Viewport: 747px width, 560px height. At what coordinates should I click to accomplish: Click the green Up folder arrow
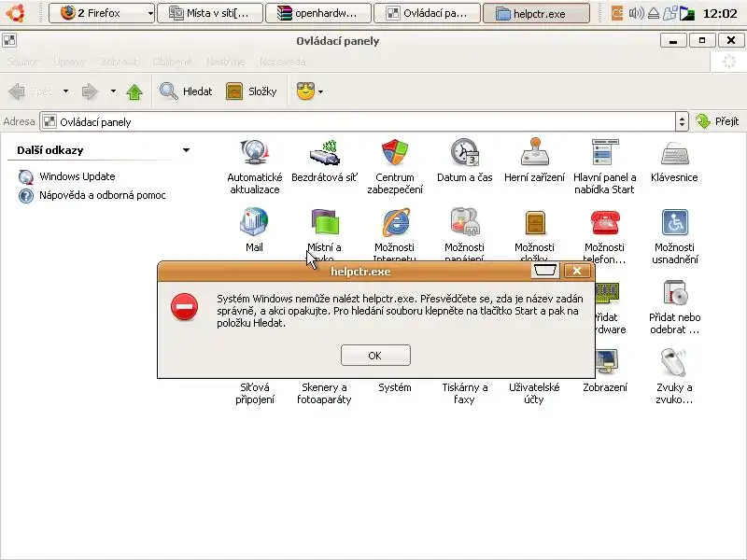coord(134,91)
